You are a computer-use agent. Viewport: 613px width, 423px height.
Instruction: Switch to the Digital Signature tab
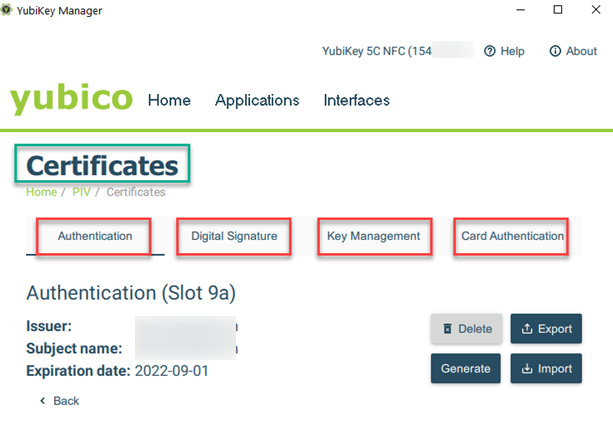(x=234, y=236)
